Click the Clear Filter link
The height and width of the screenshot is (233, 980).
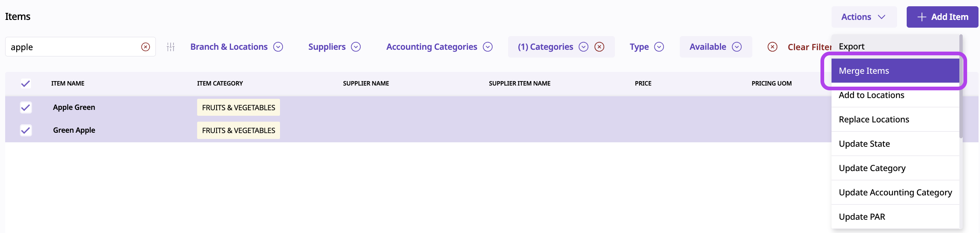(809, 47)
